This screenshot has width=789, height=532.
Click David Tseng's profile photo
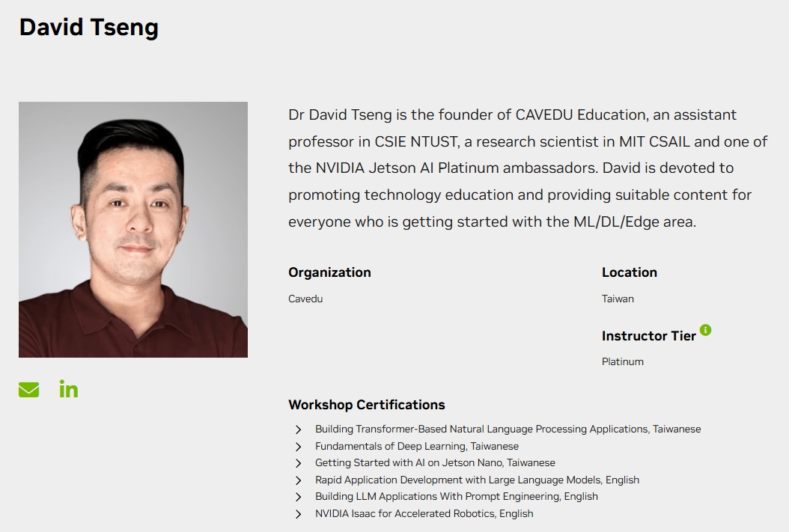pos(133,229)
